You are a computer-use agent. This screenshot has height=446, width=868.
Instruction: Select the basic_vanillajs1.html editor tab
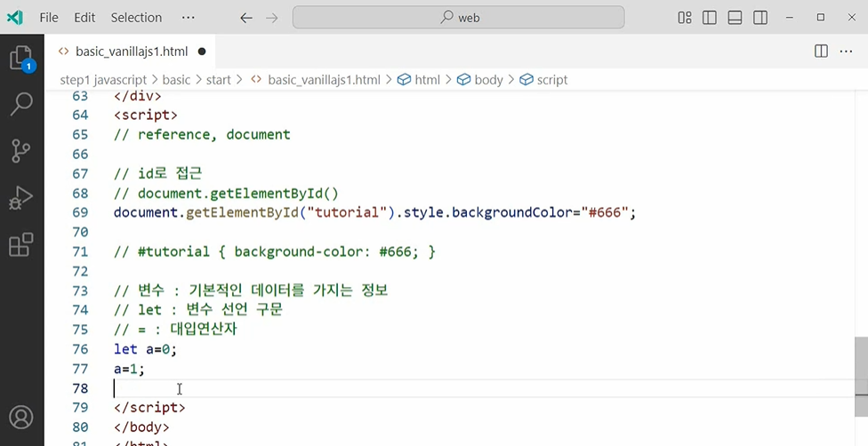click(132, 52)
